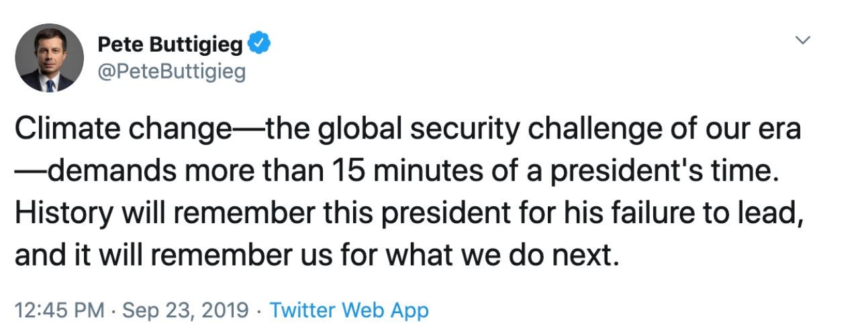868x332 pixels.
Task: Open the Pete Buttigieg display name link
Action: 169,45
